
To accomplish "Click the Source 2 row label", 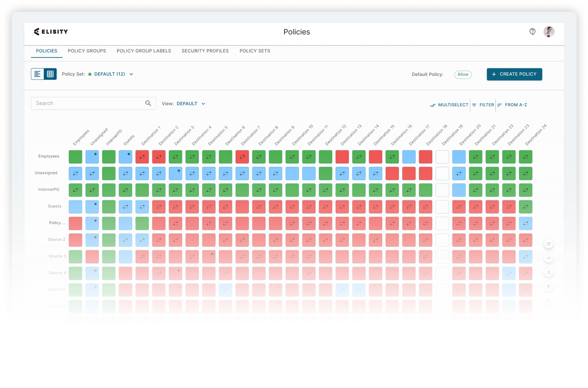I will pyautogui.click(x=57, y=240).
